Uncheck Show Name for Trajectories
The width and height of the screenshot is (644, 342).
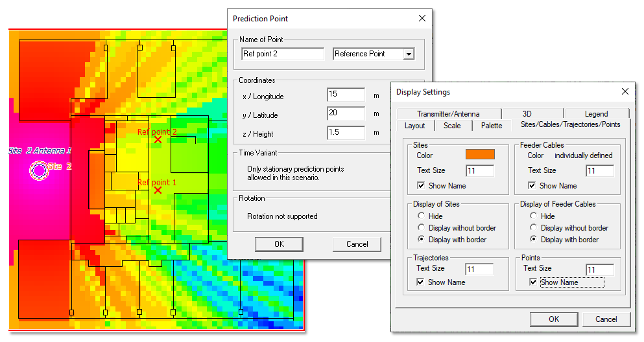(420, 282)
